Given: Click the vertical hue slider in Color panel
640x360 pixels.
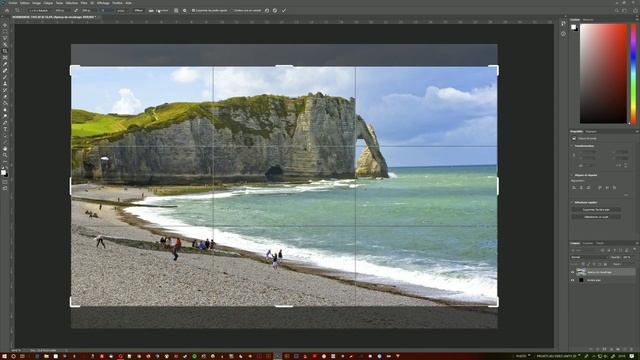Looking at the screenshot, I should [633, 73].
